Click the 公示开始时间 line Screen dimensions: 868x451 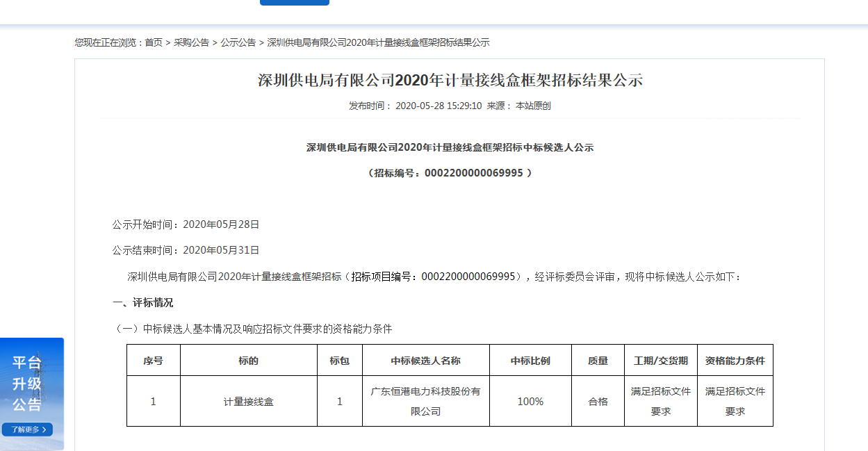point(186,224)
